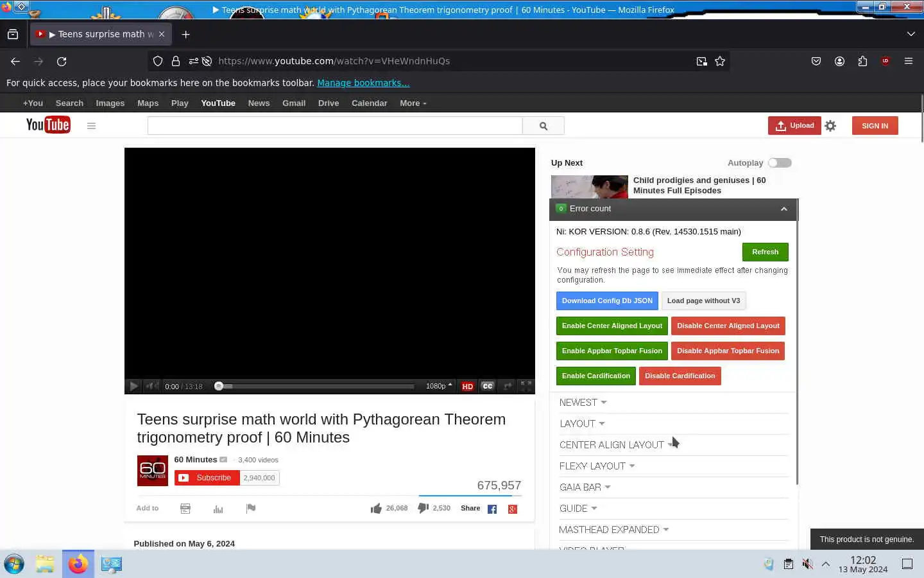
Task: Open uBlock Origin toolbar icon
Action: click(886, 61)
